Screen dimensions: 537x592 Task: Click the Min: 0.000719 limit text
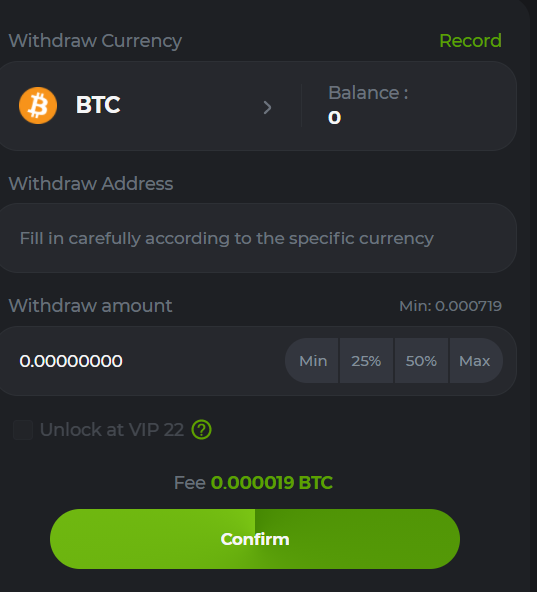tap(450, 306)
